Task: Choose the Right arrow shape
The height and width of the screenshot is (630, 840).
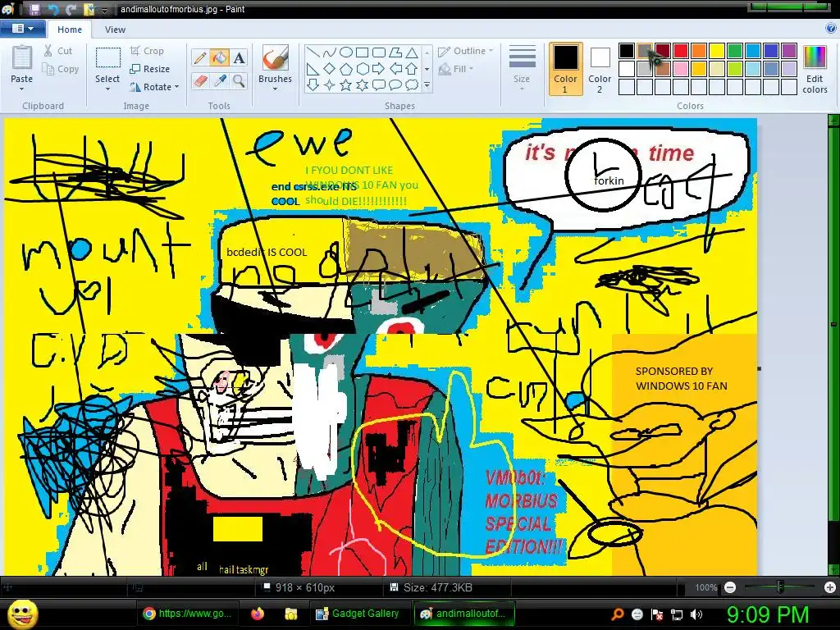Action: tap(379, 69)
